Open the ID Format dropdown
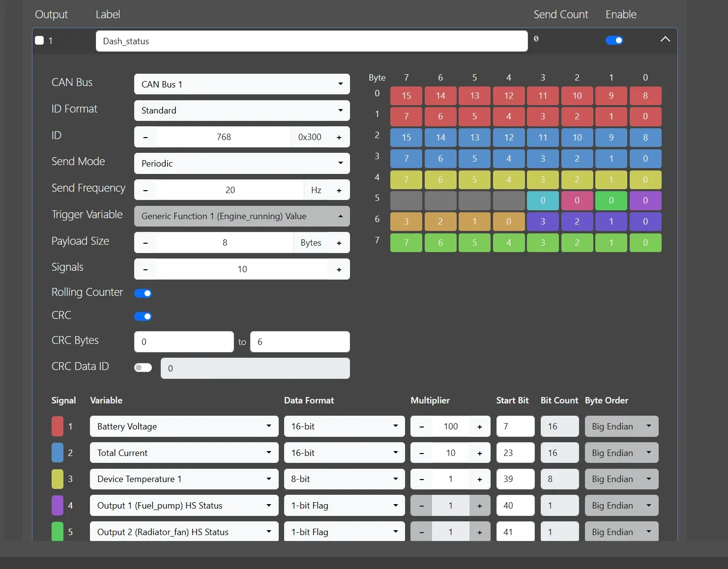Screen dimensions: 728x569 click(242, 111)
